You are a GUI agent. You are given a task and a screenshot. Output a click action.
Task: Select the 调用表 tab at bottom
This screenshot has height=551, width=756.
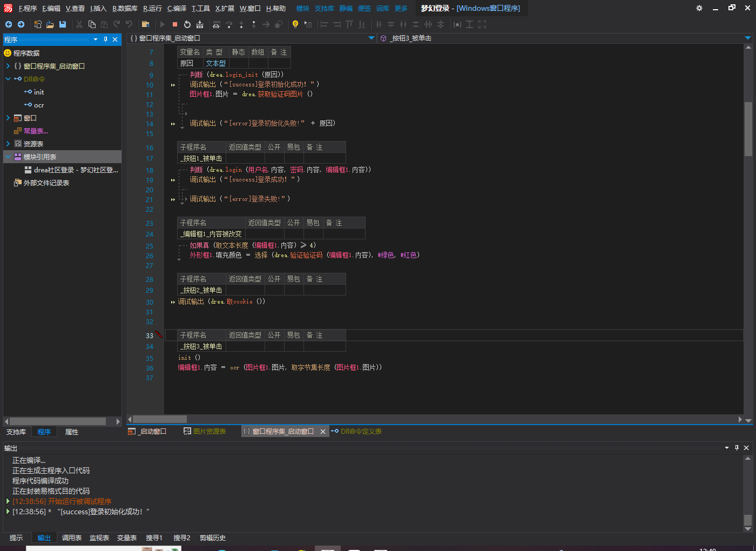pyautogui.click(x=71, y=537)
